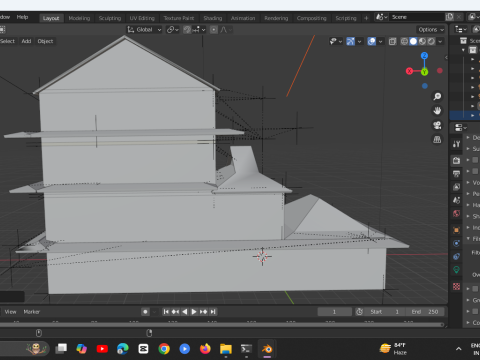Click the new scene icon button
This screenshot has width=480, height=360.
point(450,17)
